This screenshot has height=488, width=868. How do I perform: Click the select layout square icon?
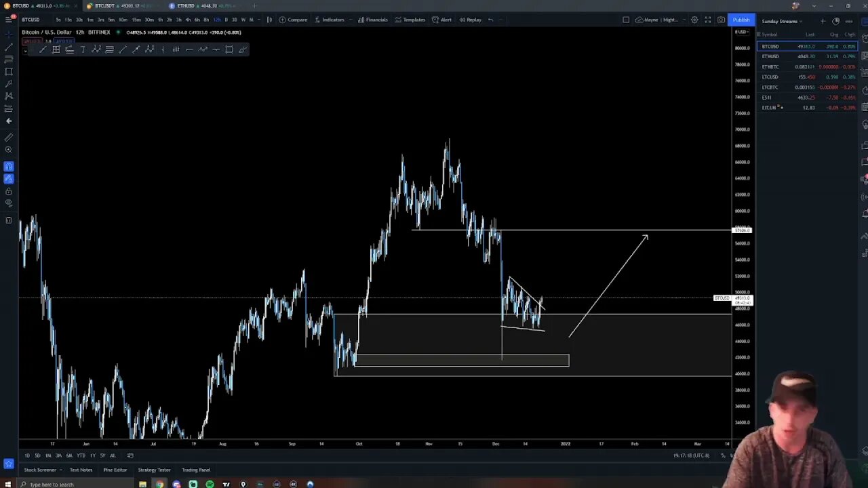click(626, 20)
